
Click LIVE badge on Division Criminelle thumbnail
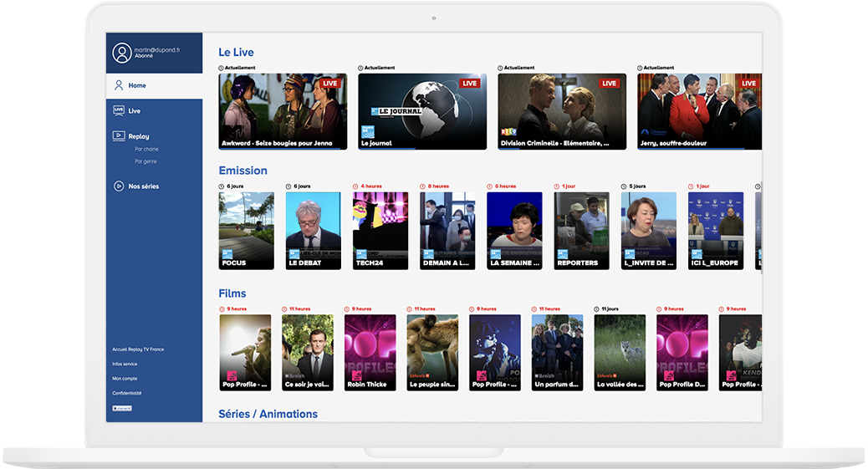coord(609,84)
